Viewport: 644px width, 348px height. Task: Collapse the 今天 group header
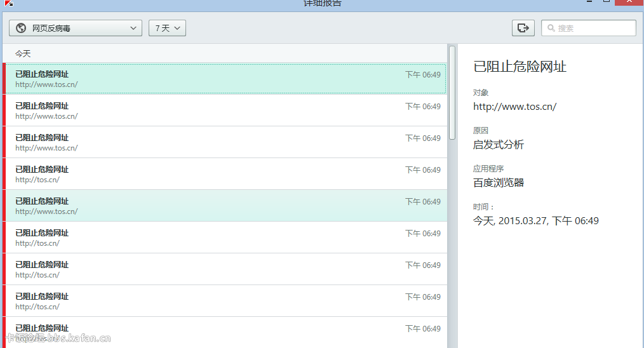[23, 54]
